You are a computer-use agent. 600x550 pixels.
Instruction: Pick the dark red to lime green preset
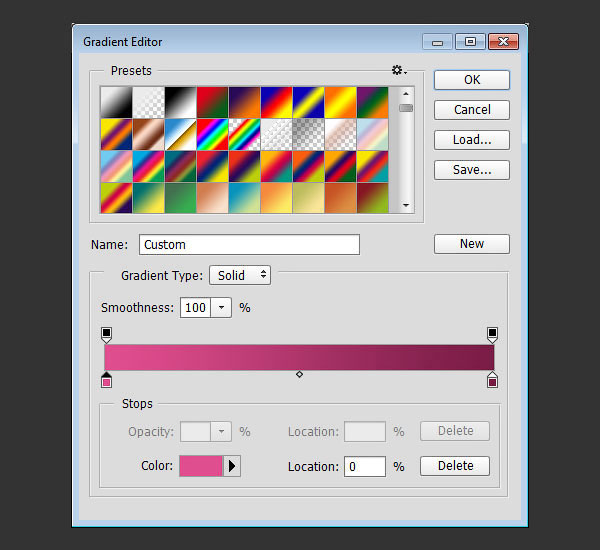(372, 198)
